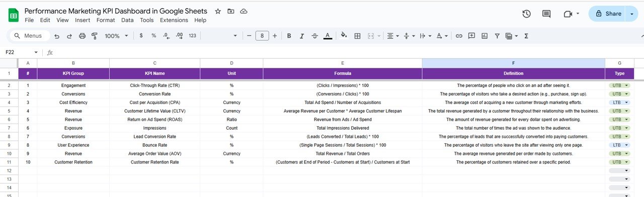Open the Insert menu

83,20
